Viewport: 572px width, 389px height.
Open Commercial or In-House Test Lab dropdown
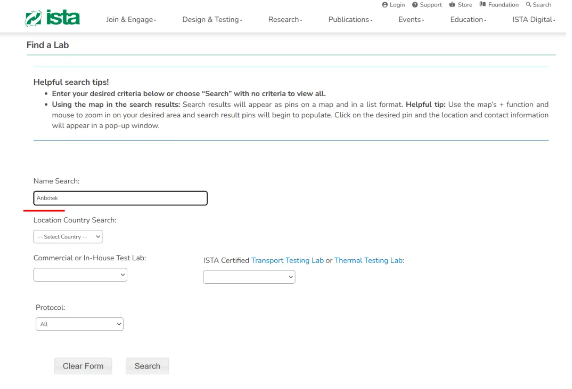80,275
